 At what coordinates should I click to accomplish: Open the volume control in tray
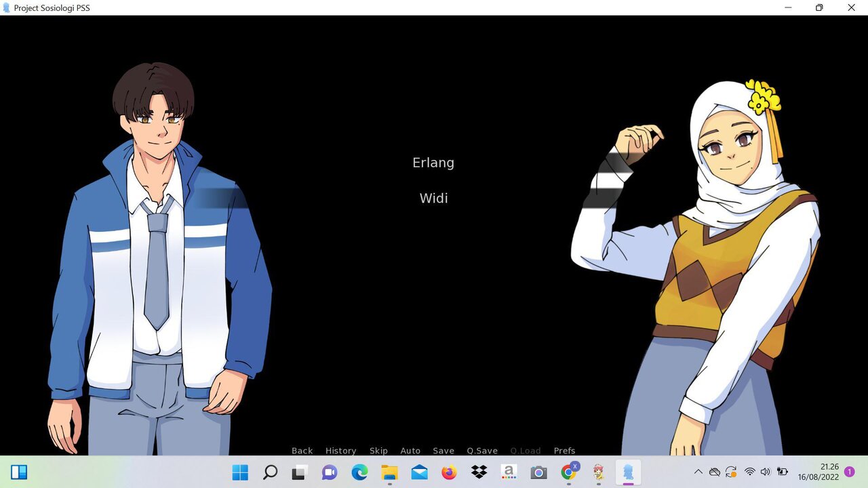tap(766, 472)
